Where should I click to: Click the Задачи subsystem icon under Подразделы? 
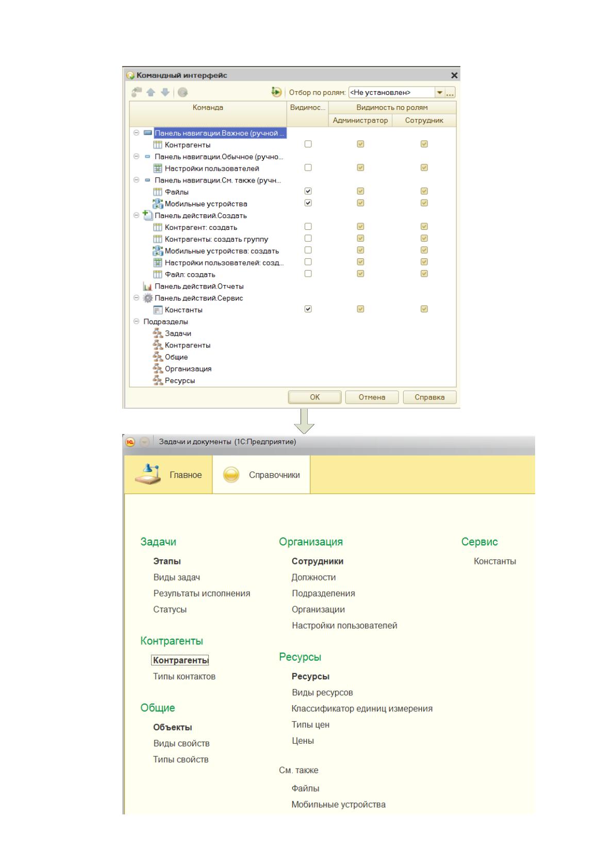click(158, 333)
